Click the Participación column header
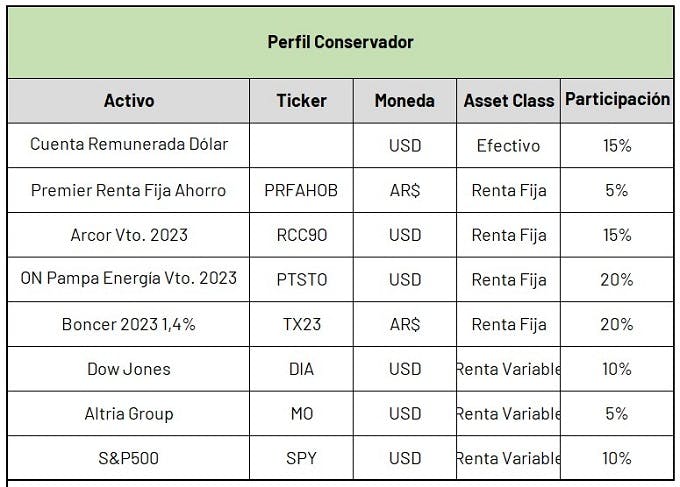Viewport: 680px width, 487px height. coord(617,101)
